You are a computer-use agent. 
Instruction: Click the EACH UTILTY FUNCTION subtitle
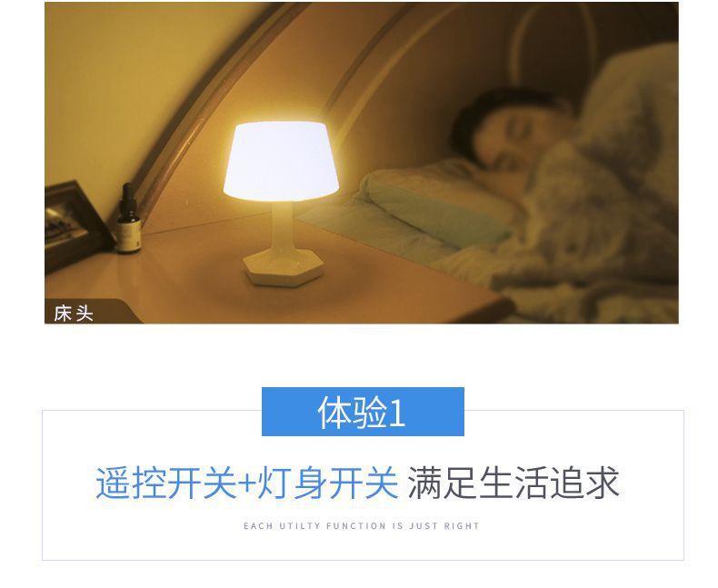[x=362, y=525]
